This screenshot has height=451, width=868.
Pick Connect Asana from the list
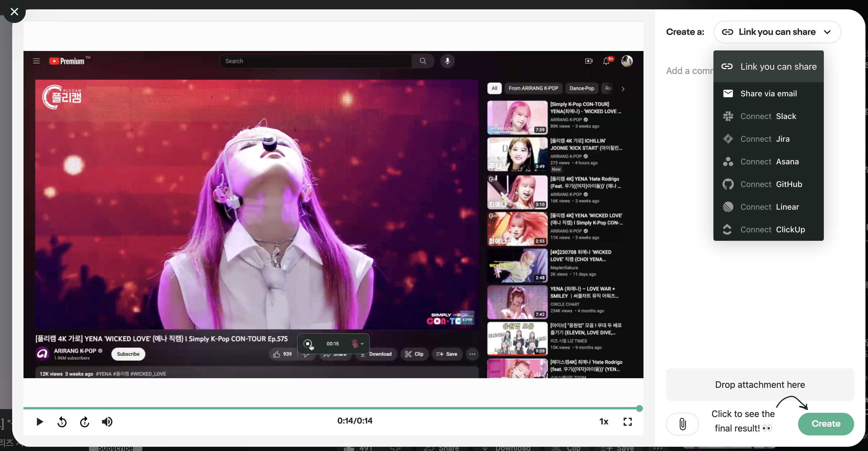768,161
